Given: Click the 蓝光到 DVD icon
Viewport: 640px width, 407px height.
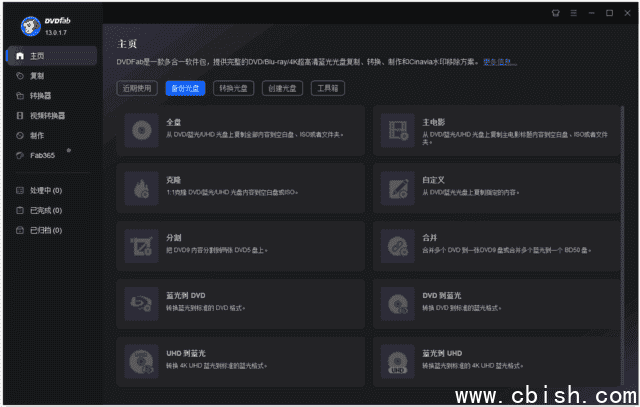Looking at the screenshot, I should pos(142,304).
